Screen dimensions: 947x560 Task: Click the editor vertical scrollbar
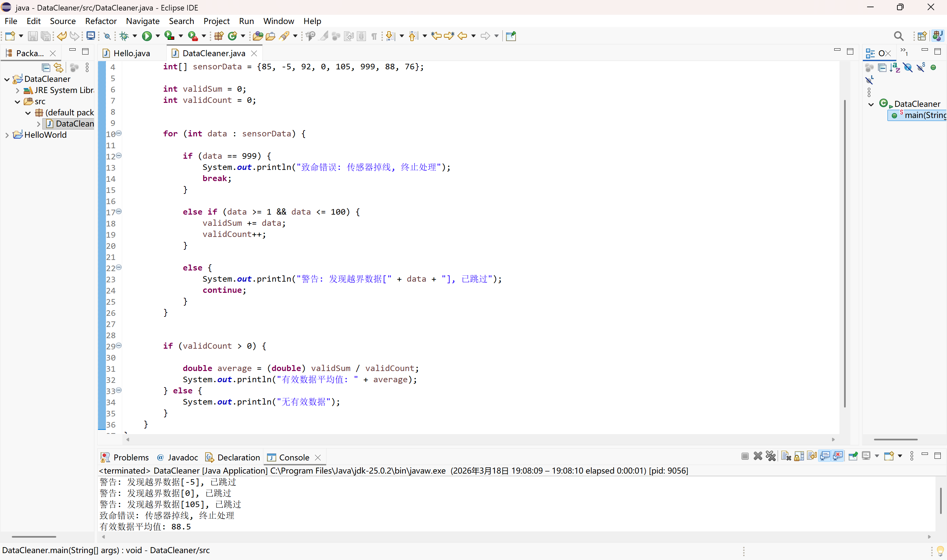[x=844, y=253]
